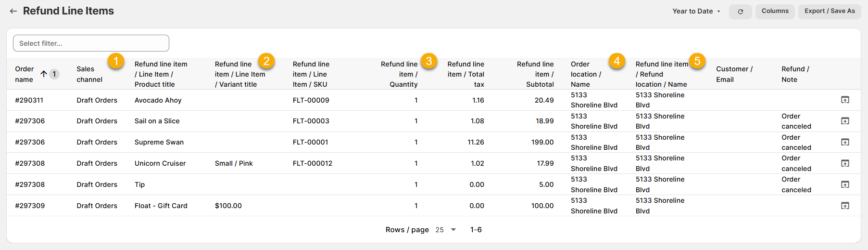Click yellow annotation marker number 4
This screenshot has width=868, height=250.
coord(616,61)
